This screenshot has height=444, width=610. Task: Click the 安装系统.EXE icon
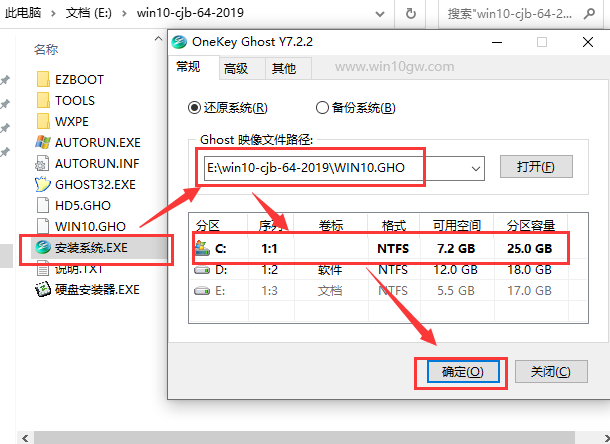[x=43, y=247]
